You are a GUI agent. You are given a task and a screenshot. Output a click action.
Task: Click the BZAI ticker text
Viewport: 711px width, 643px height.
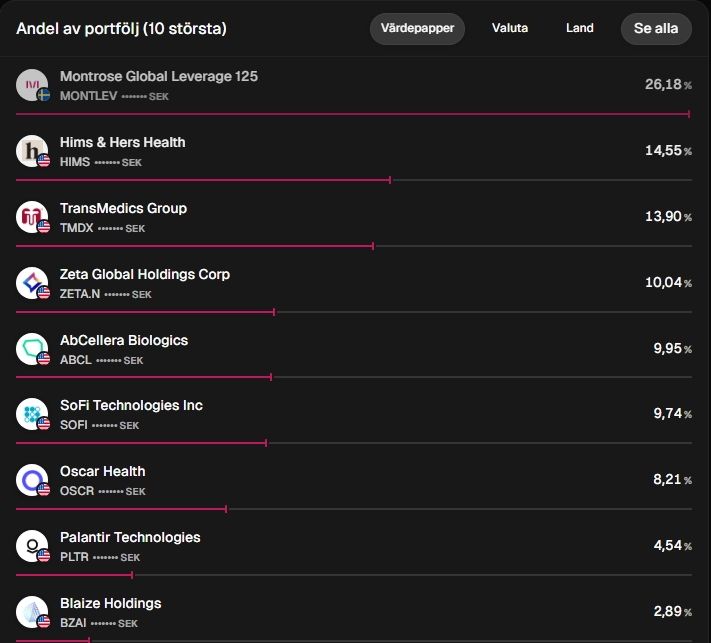[73, 623]
